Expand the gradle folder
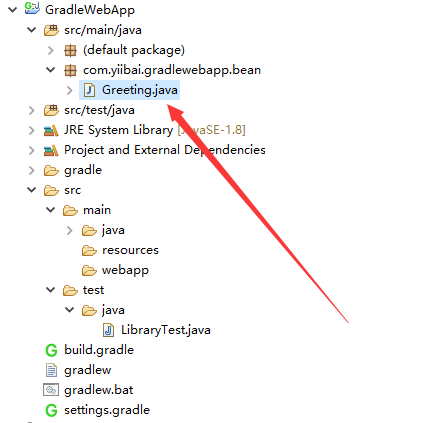Screen dimensions: 443x423 tap(32, 170)
